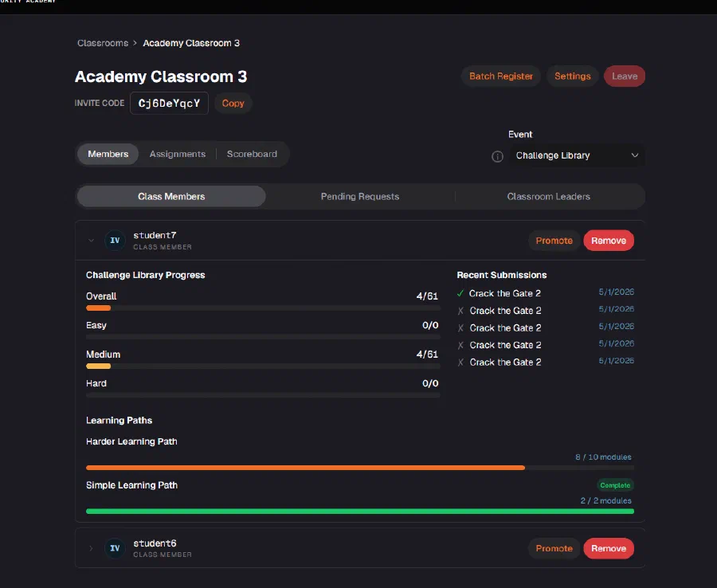Go to Classrooms breadcrumb link
The width and height of the screenshot is (717, 588).
103,43
